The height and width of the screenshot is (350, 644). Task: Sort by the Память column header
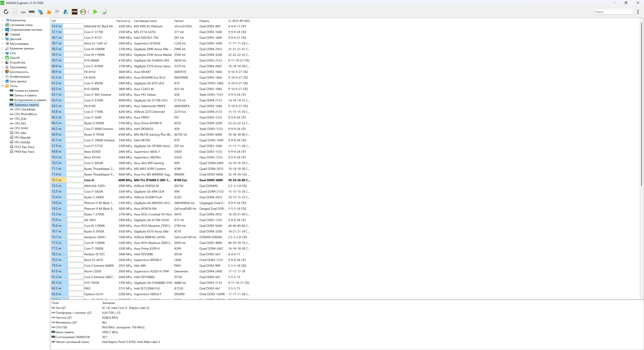pos(204,21)
